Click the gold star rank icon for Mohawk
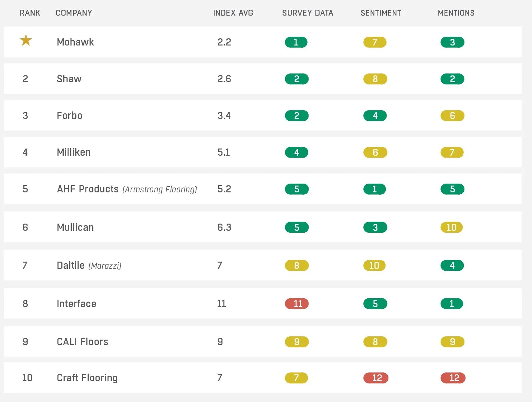 pos(26,41)
